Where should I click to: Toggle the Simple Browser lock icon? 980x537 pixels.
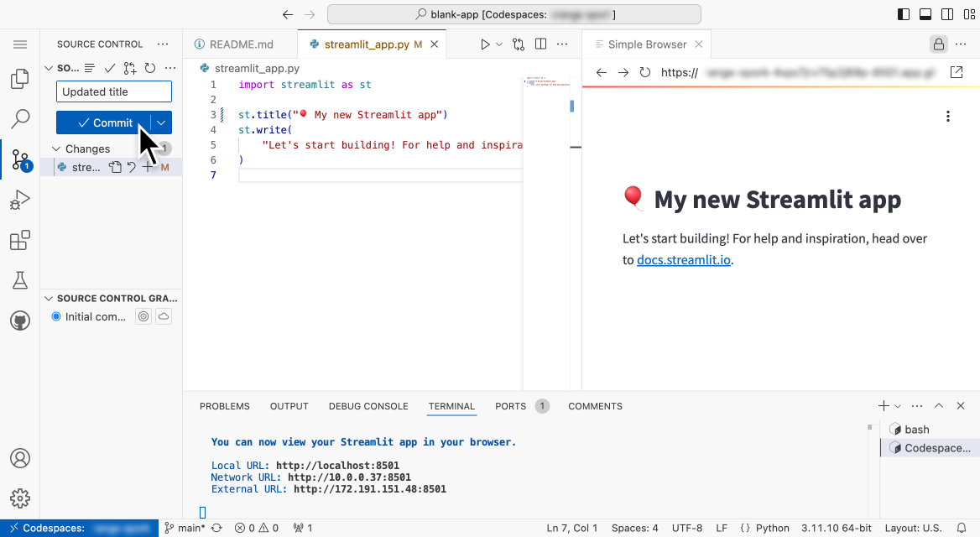938,44
